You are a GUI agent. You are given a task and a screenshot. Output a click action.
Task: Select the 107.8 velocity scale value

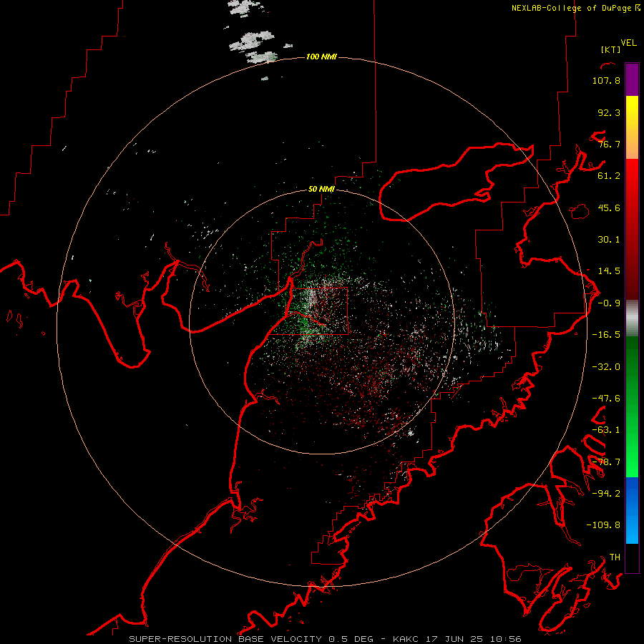pos(606,80)
